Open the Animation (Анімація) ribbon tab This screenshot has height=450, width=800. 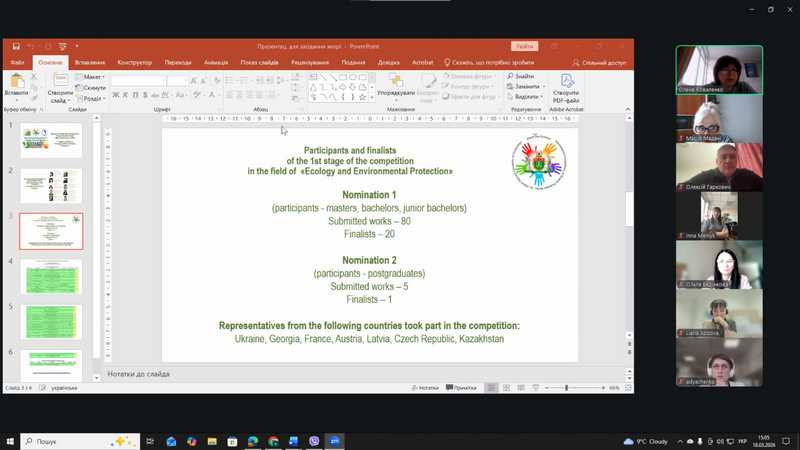pyautogui.click(x=216, y=62)
